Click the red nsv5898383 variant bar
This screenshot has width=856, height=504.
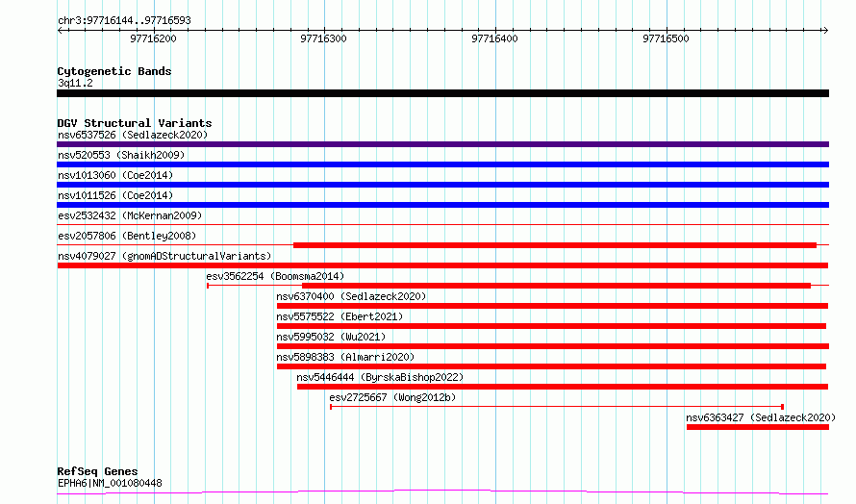click(x=551, y=366)
